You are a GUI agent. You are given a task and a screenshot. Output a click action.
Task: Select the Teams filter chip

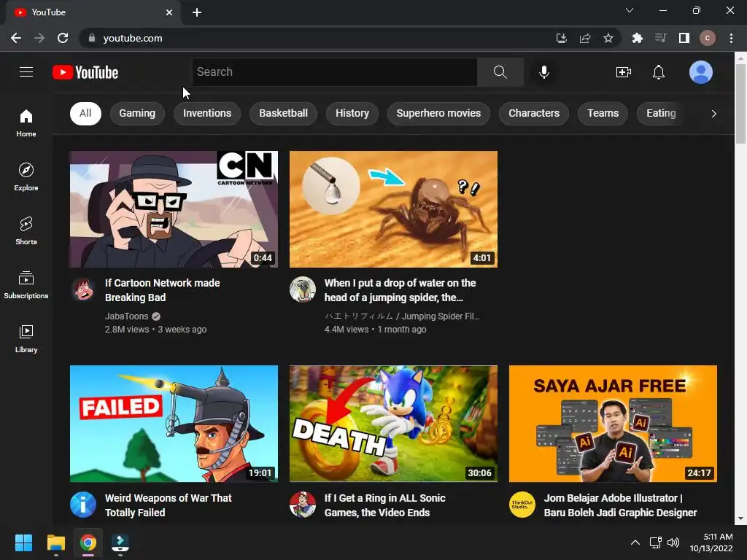[603, 113]
